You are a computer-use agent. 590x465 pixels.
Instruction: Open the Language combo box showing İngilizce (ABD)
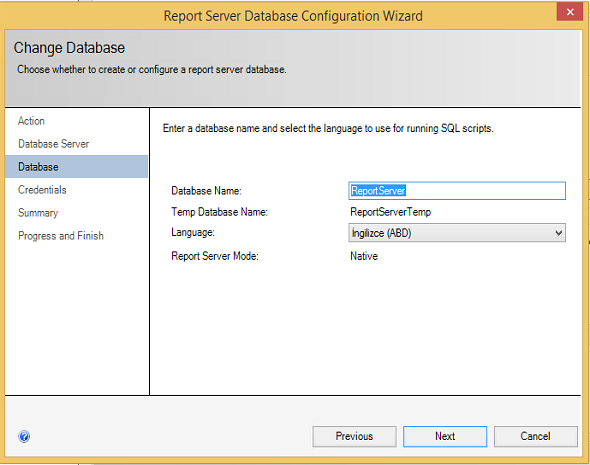coord(457,233)
